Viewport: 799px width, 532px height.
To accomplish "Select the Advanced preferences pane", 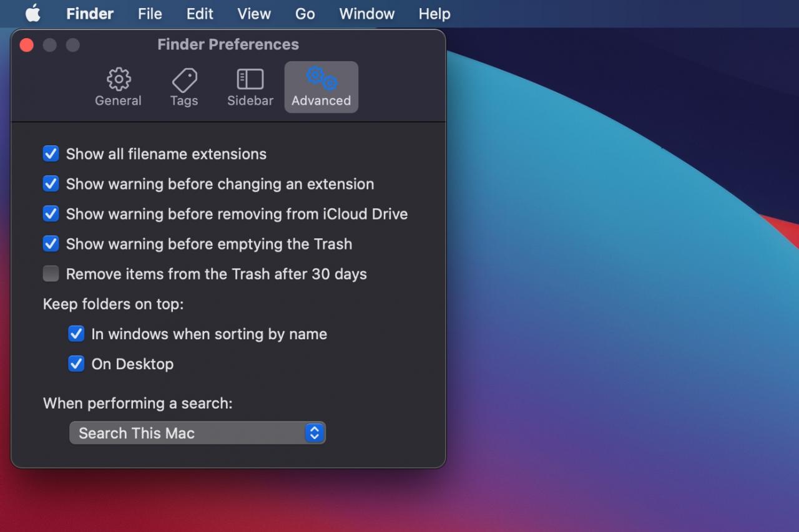I will click(x=321, y=87).
